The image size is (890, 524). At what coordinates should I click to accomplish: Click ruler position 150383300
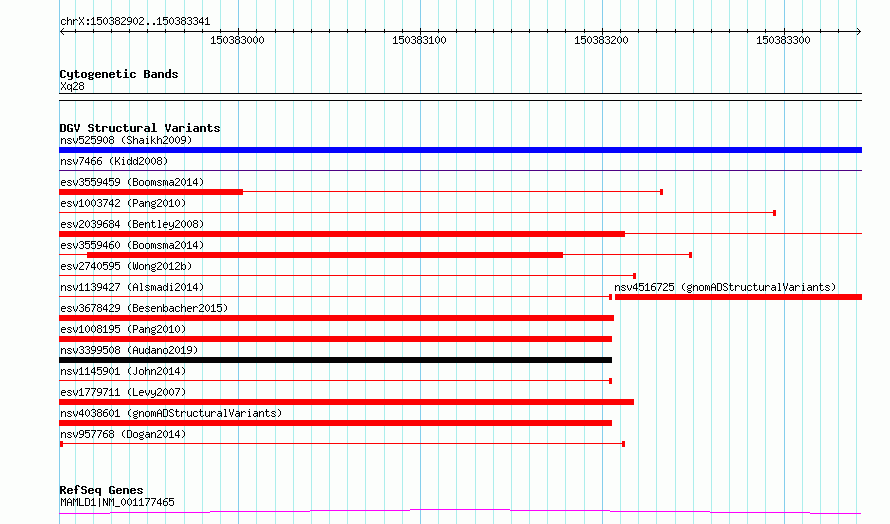[x=783, y=40]
